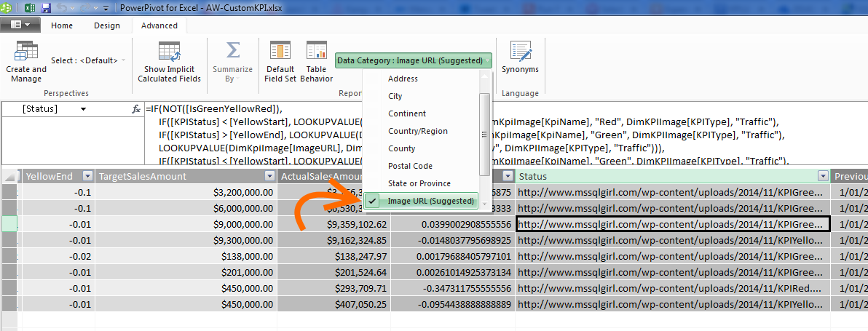Open the Data Category dropdown
Viewport: 868px width, 331px height.
(413, 60)
